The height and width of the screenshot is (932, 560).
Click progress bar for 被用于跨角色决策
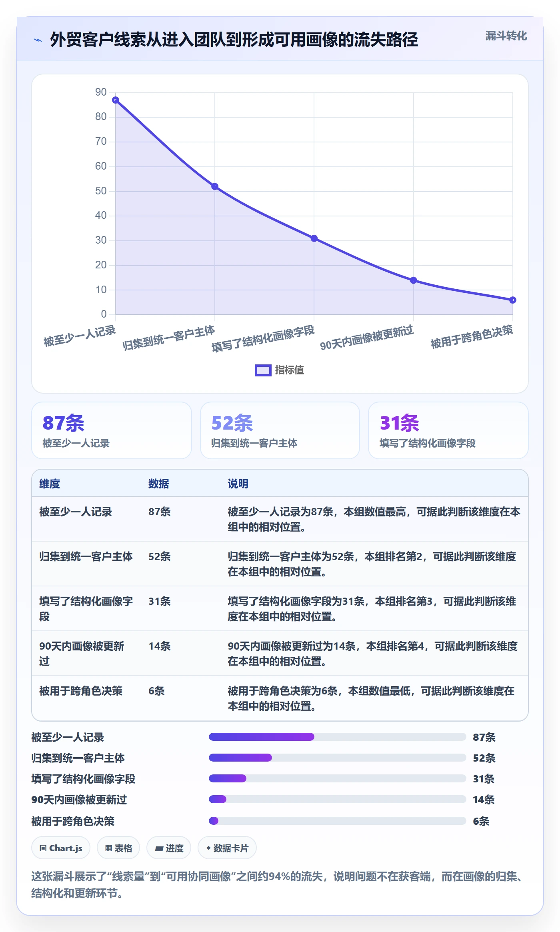point(338,821)
